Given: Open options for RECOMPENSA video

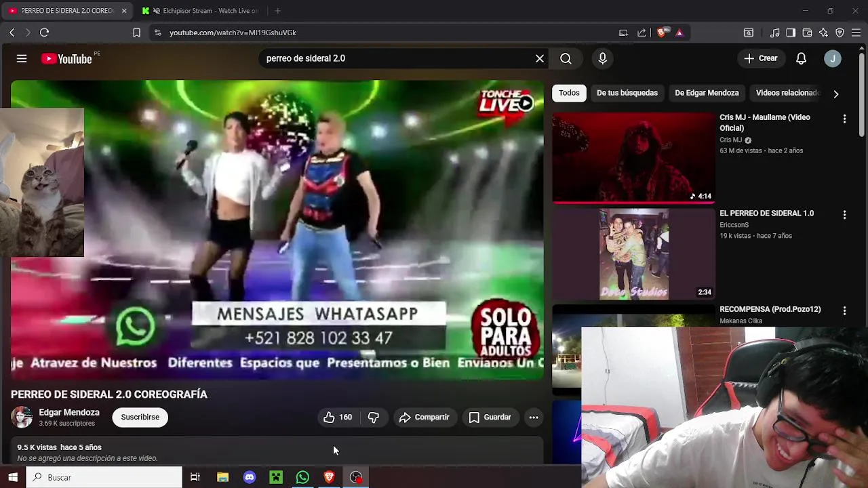Looking at the screenshot, I should [x=844, y=310].
